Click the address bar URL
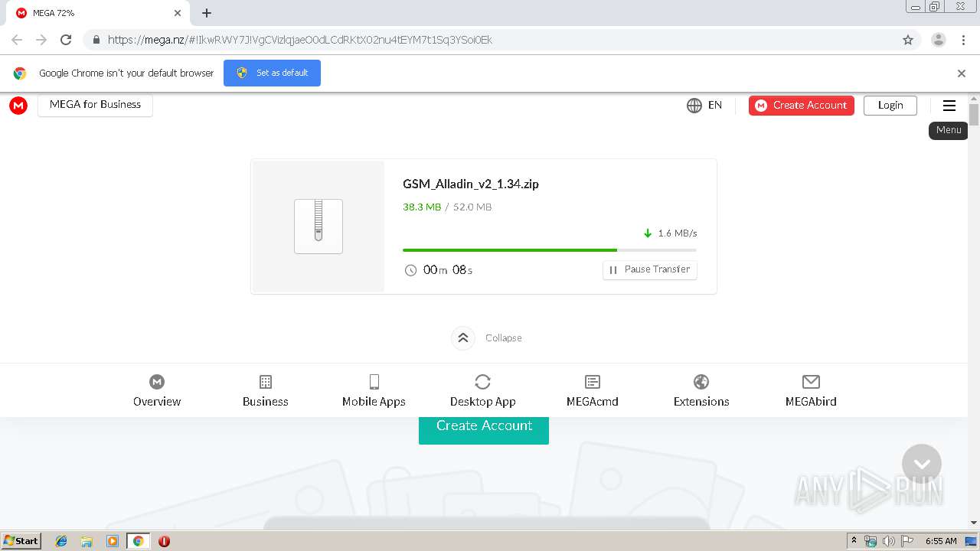980x551 pixels. pos(300,40)
